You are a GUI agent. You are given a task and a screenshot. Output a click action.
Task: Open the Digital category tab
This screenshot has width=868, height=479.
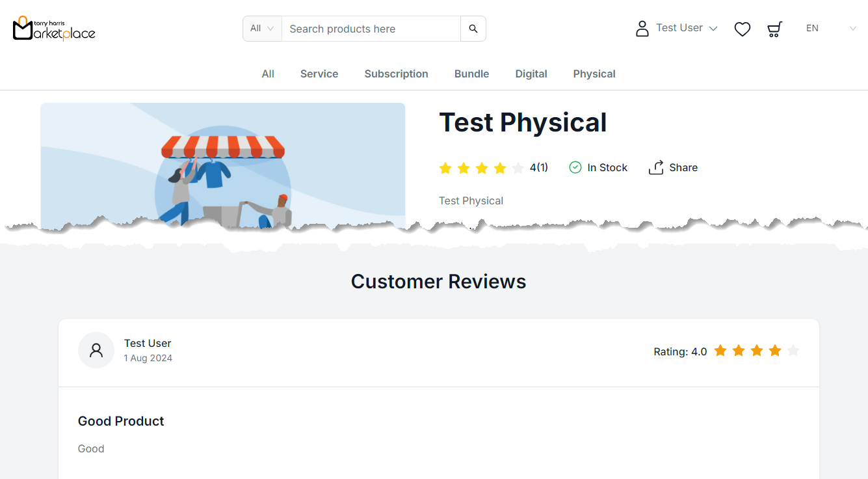pyautogui.click(x=531, y=74)
